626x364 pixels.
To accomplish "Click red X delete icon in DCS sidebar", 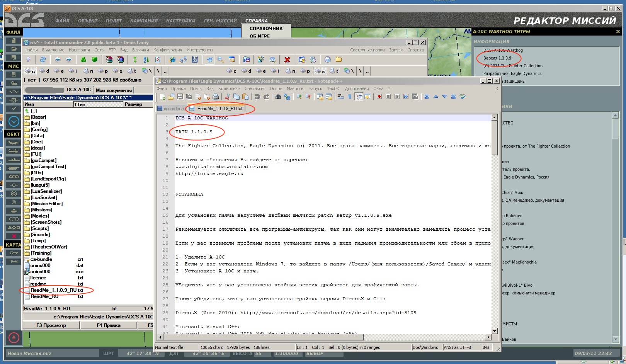I will click(x=14, y=236).
